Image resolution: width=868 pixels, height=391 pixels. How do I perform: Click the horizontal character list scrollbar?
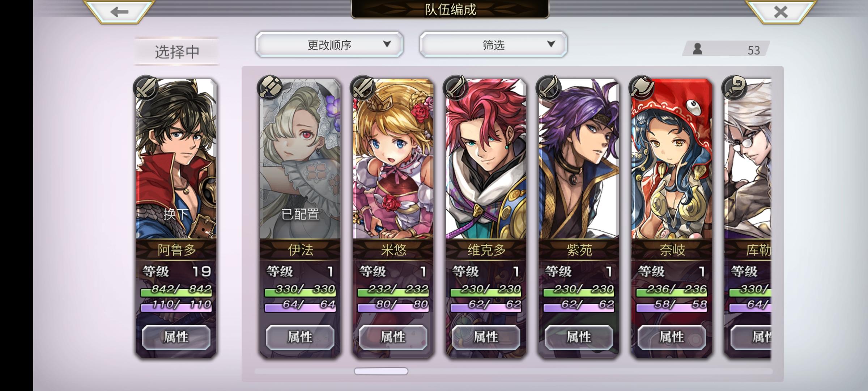pyautogui.click(x=381, y=371)
